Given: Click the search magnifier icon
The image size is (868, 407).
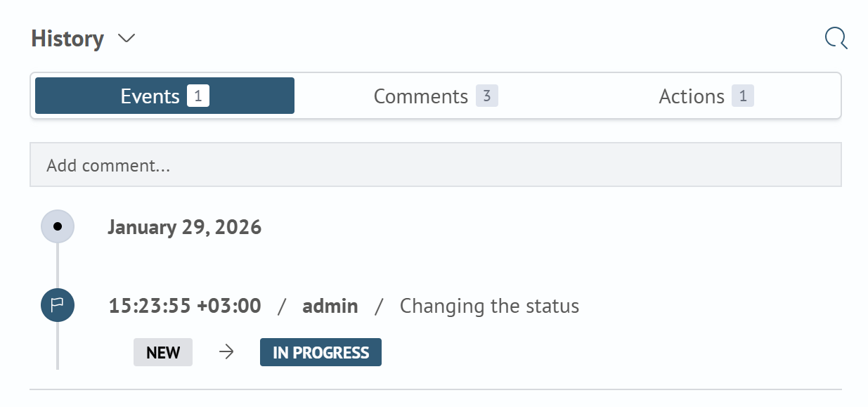Looking at the screenshot, I should pos(836,38).
